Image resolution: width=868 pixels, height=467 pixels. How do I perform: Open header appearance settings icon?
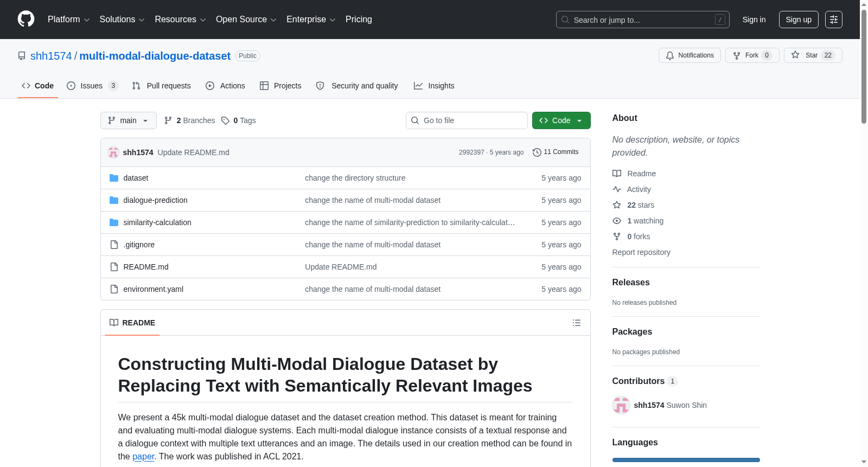point(834,20)
